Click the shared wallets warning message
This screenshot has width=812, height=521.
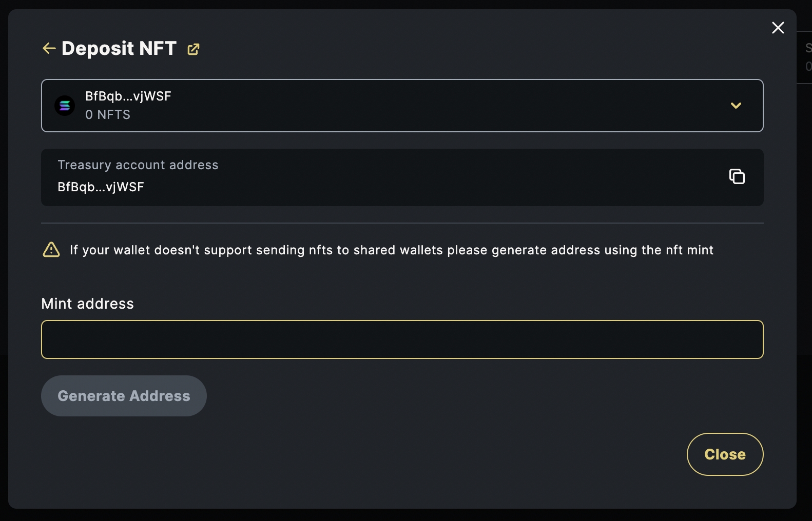pos(391,250)
